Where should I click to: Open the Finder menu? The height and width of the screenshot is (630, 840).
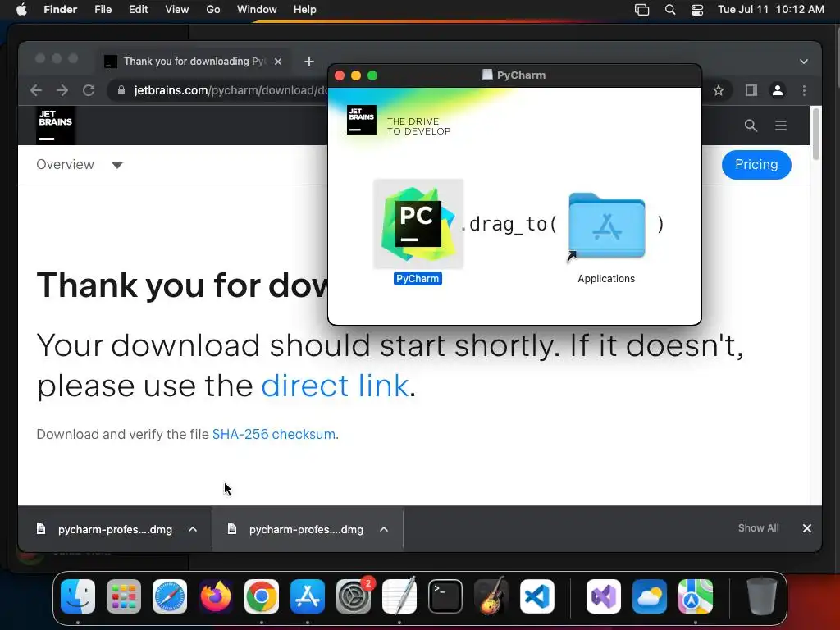tap(61, 10)
